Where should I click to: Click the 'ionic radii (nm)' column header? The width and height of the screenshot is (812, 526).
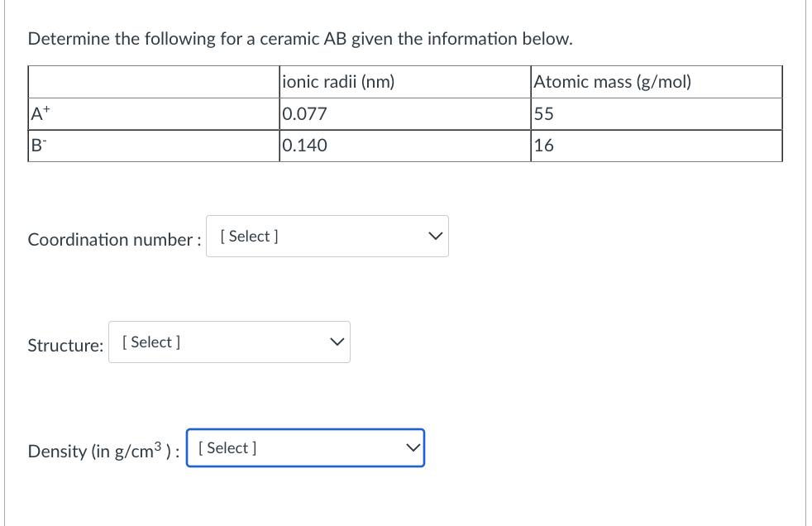pyautogui.click(x=338, y=82)
